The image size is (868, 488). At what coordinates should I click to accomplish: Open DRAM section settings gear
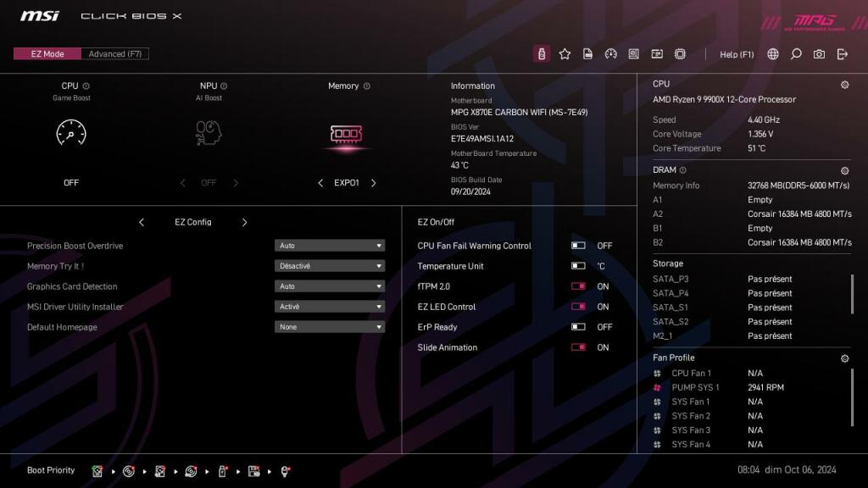[843, 169]
